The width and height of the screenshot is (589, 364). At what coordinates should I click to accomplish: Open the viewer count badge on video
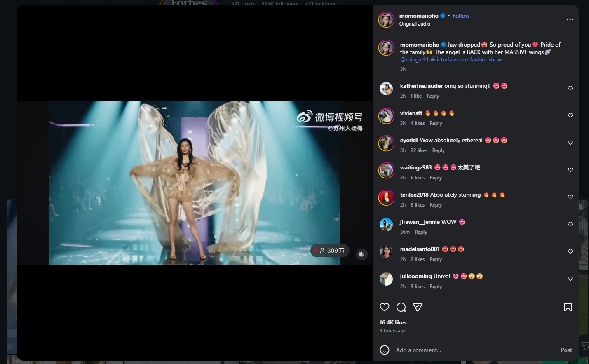[330, 251]
